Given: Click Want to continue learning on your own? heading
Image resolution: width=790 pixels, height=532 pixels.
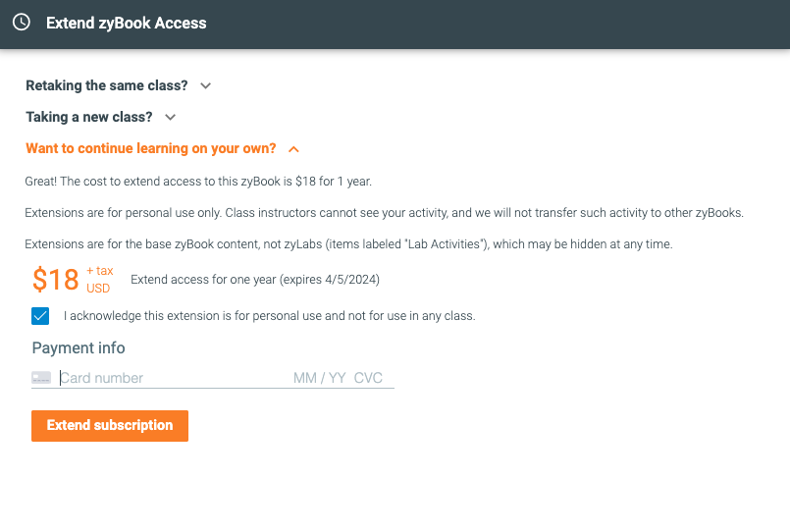Looking at the screenshot, I should pos(151,148).
